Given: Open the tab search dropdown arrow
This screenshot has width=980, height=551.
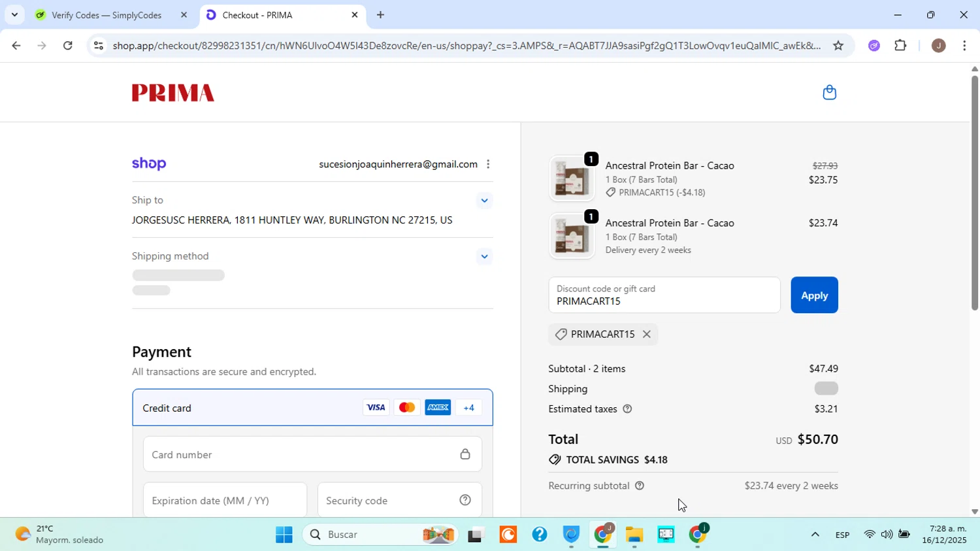Looking at the screenshot, I should (x=14, y=15).
